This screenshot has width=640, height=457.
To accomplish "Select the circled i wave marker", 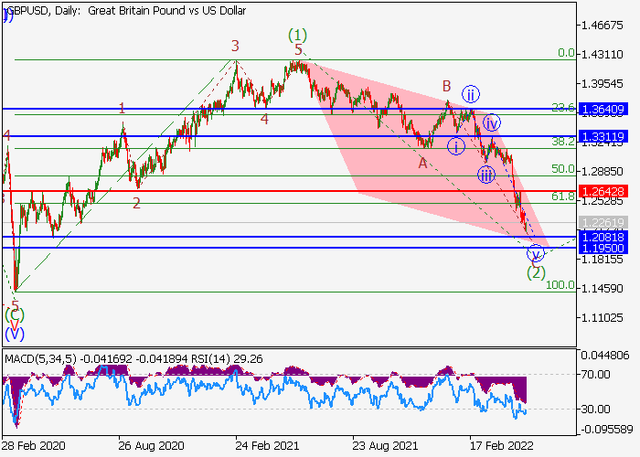I will coord(456,146).
